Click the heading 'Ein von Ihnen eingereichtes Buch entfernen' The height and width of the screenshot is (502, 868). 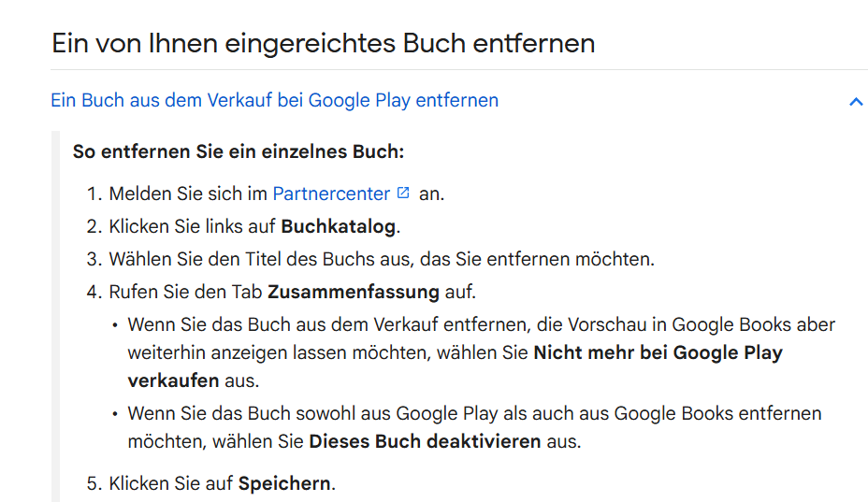pos(323,43)
